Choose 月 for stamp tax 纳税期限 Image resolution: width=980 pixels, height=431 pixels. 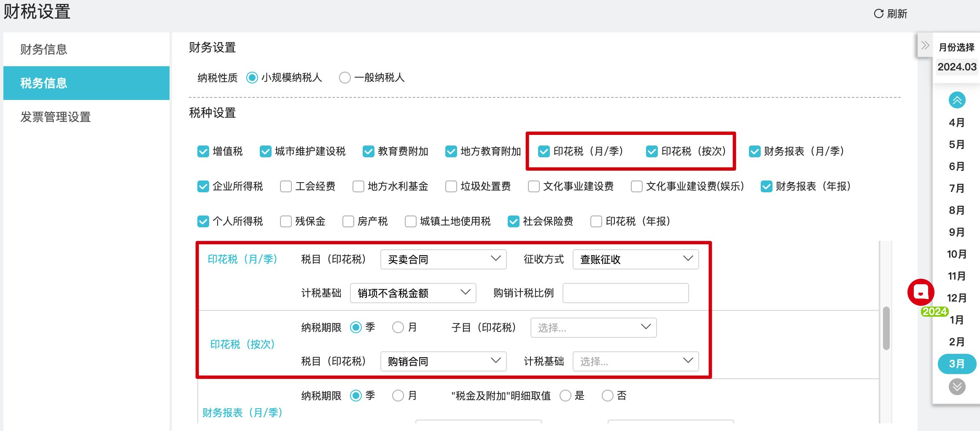tap(398, 327)
